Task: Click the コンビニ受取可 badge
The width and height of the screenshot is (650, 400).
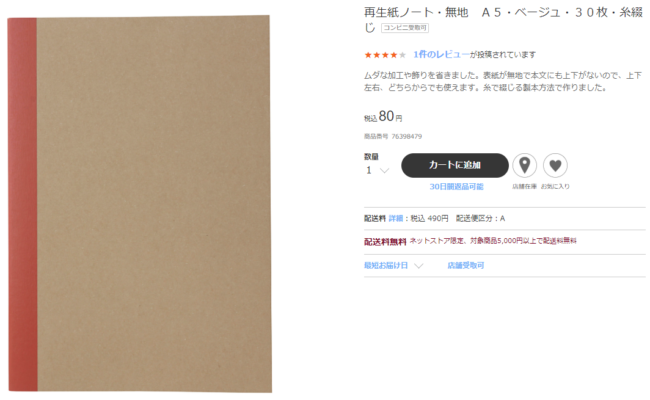Action: pos(405,28)
